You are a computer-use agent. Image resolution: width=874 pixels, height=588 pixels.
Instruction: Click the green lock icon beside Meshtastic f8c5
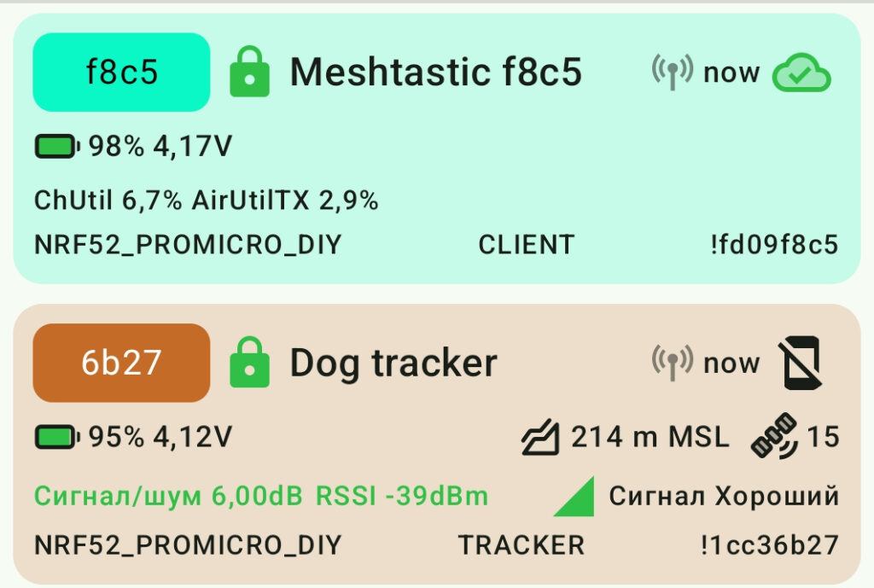click(x=249, y=73)
